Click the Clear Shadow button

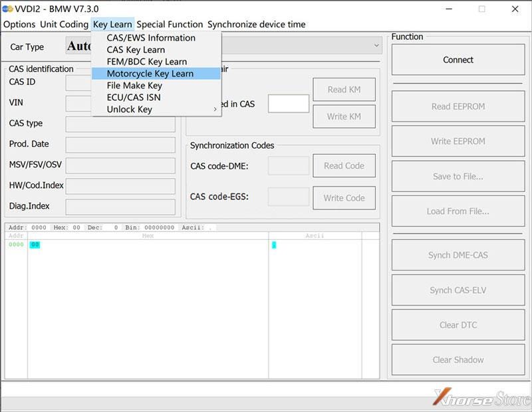(x=458, y=360)
